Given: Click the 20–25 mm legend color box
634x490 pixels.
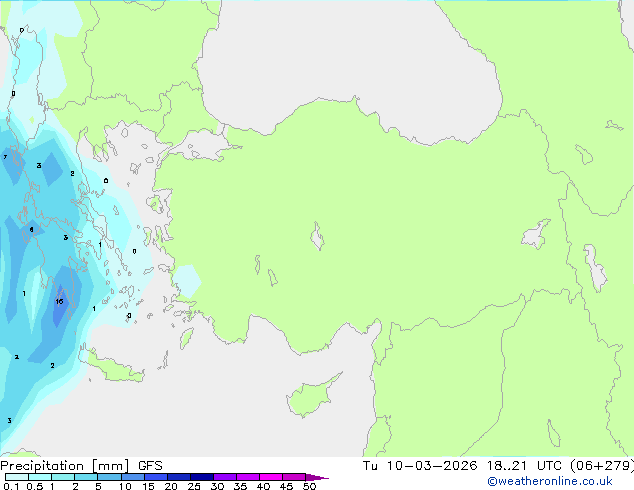Looking at the screenshot, I should pos(178,477).
